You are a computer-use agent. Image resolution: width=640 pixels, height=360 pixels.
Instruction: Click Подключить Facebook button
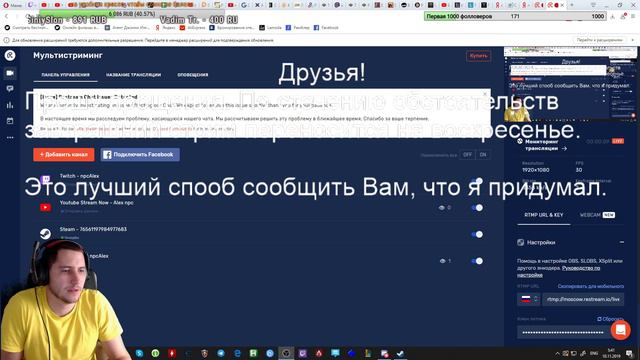(x=140, y=155)
